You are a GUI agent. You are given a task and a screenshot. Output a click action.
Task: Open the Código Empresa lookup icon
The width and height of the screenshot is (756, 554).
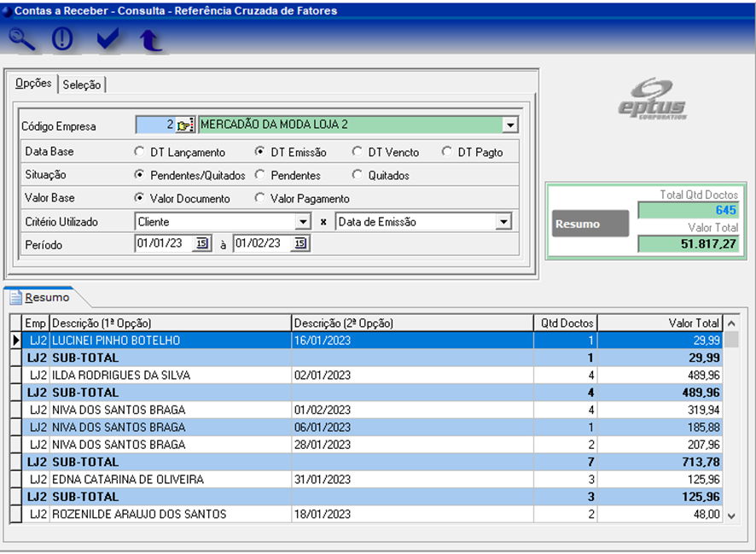point(186,125)
